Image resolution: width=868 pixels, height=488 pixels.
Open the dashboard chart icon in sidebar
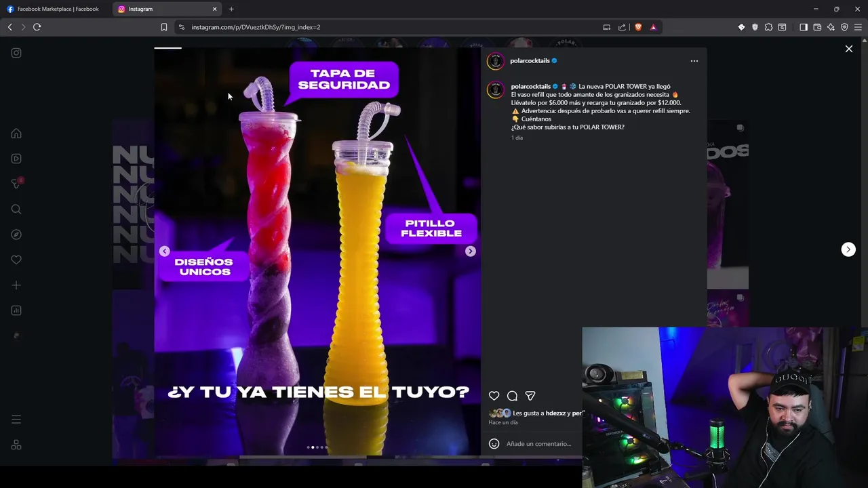click(x=16, y=310)
